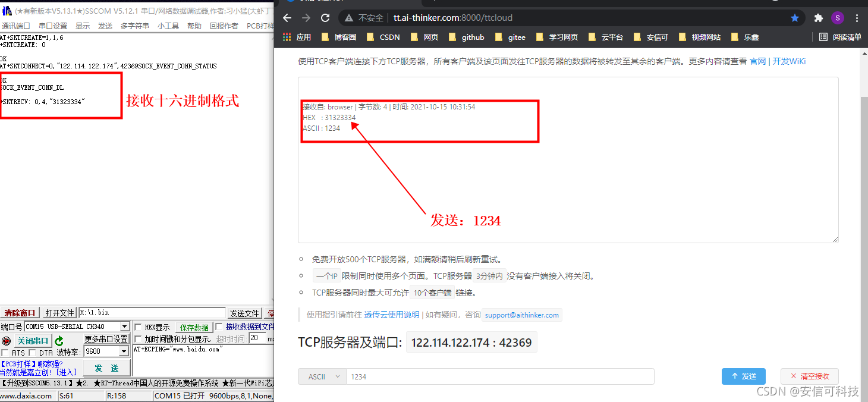Open the ASCII format dropdown on the web page

coord(322,376)
